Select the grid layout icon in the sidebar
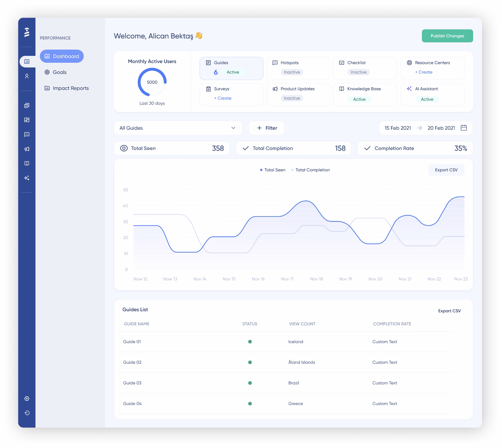Image resolution: width=502 pixels, height=448 pixels. (27, 120)
